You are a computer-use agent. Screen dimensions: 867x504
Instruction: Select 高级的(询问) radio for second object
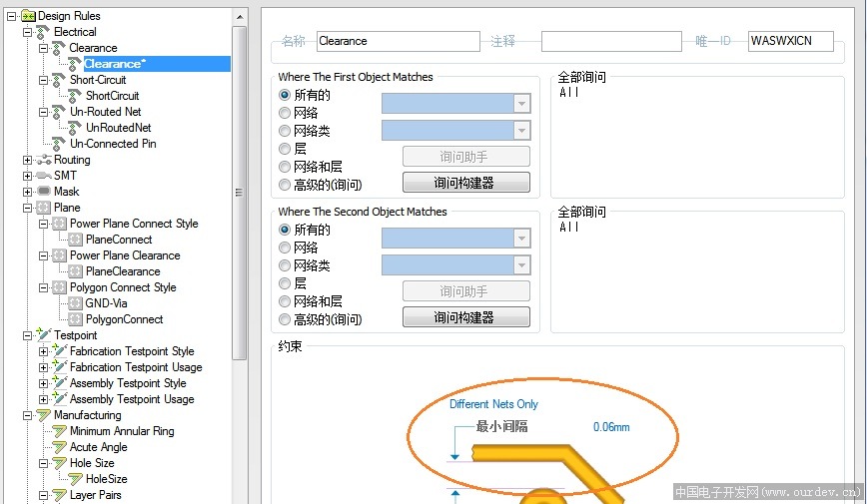[285, 319]
